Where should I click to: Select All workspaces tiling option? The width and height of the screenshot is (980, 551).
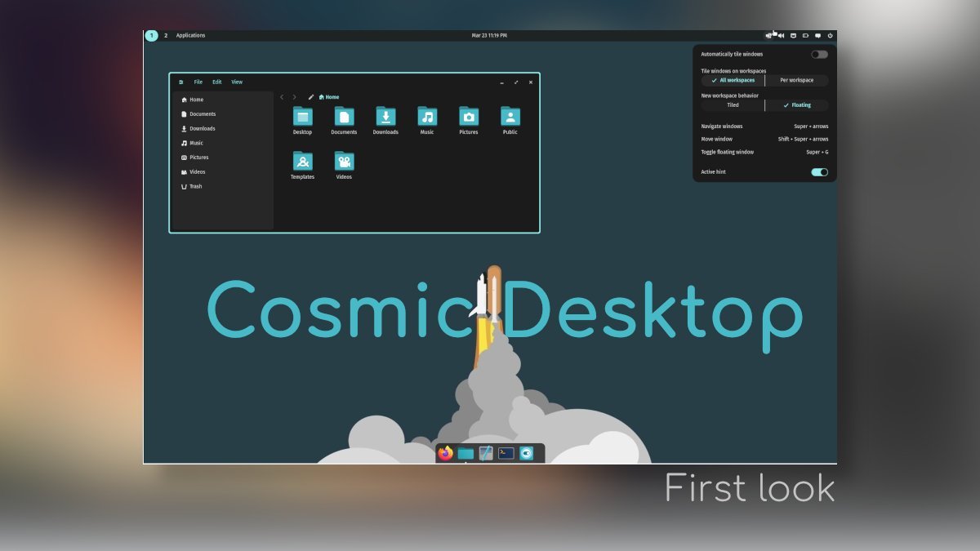(x=733, y=81)
